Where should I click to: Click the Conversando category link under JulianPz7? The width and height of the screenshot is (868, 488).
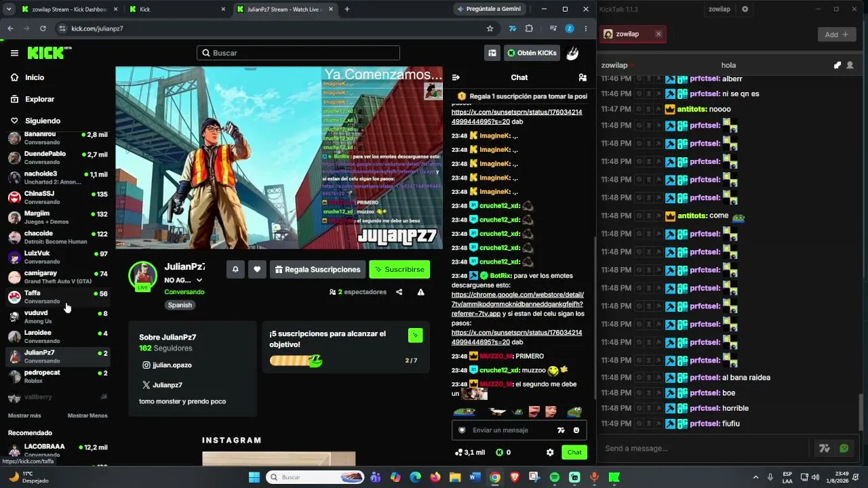pyautogui.click(x=184, y=292)
